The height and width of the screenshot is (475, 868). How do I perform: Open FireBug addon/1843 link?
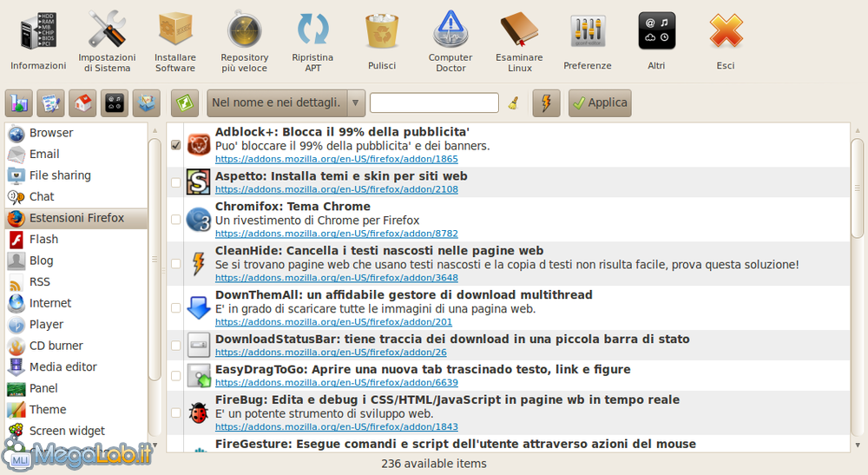(337, 427)
